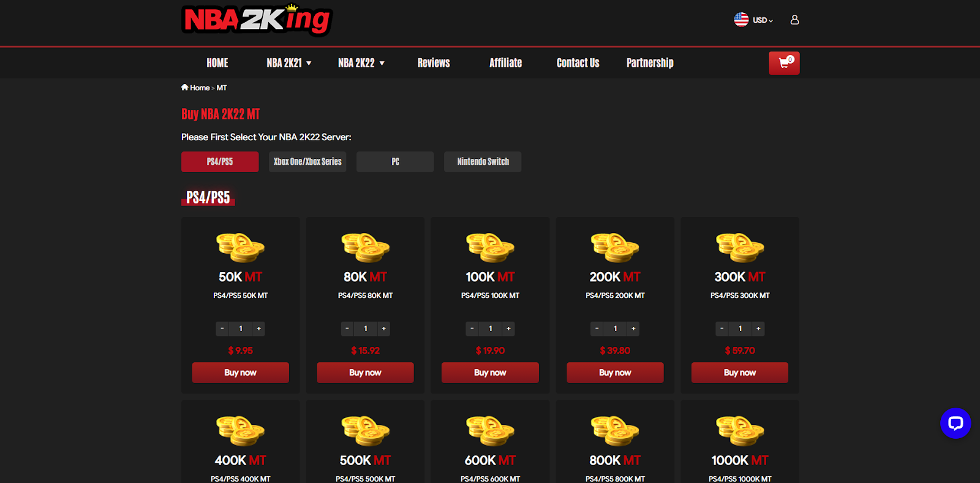The image size is (980, 483).
Task: Select the PC server tab
Action: pyautogui.click(x=395, y=162)
